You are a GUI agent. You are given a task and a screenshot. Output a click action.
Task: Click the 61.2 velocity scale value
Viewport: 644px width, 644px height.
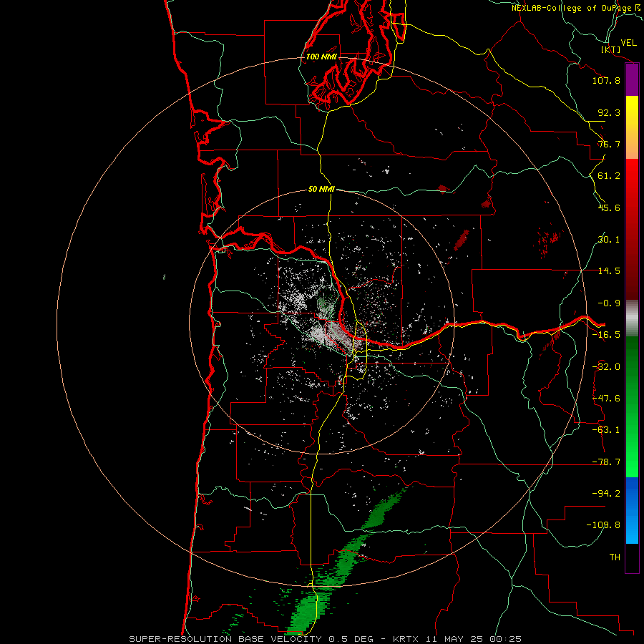(x=609, y=176)
